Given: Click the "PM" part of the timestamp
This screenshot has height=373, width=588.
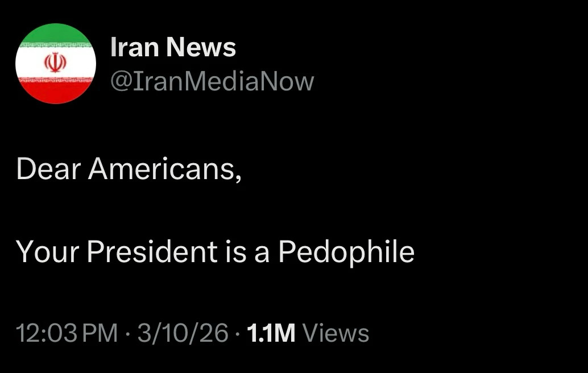Looking at the screenshot, I should (101, 333).
